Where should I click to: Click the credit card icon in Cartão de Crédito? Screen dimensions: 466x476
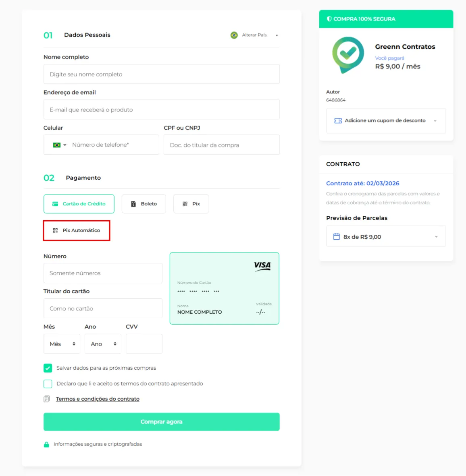tap(55, 204)
